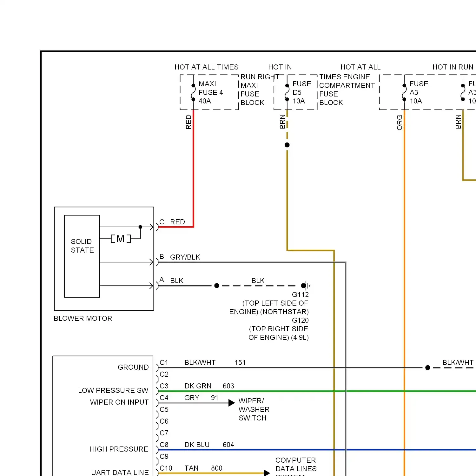Click the 'SOLID STATE' block text
476x476 pixels.
(82, 246)
